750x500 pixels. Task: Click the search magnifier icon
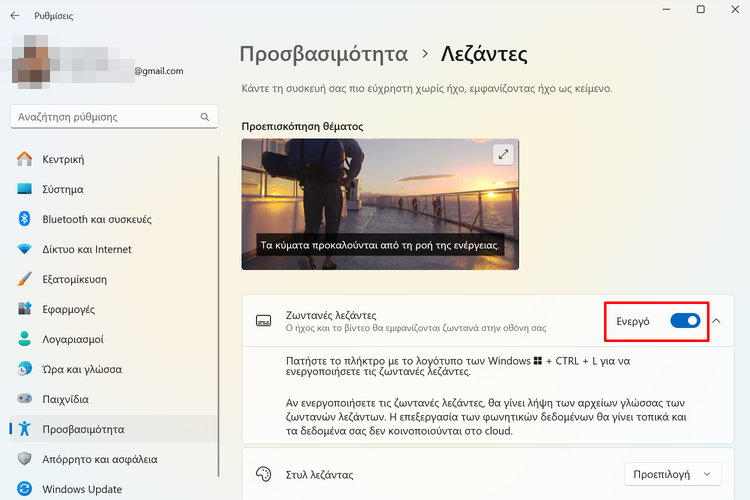(x=205, y=117)
